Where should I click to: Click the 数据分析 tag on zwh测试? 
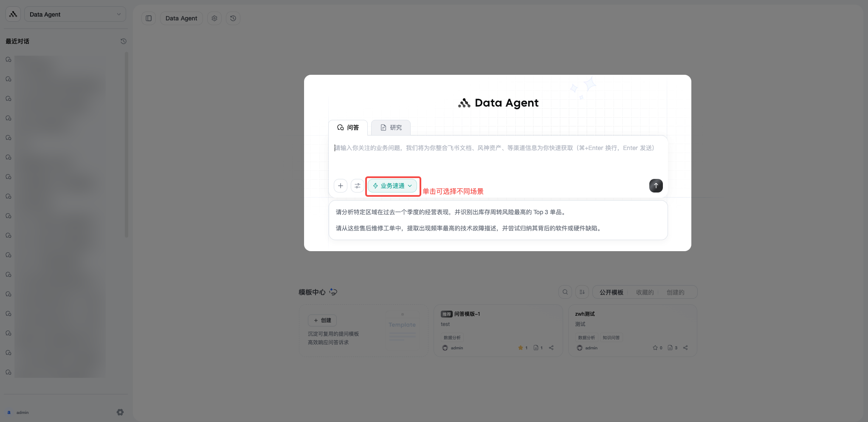click(586, 337)
